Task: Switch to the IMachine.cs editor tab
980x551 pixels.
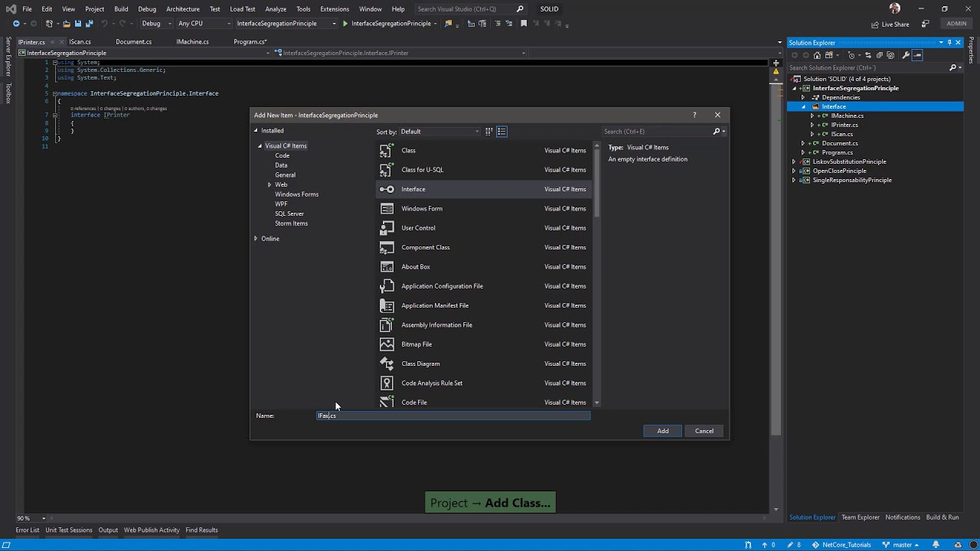Action: tap(192, 42)
